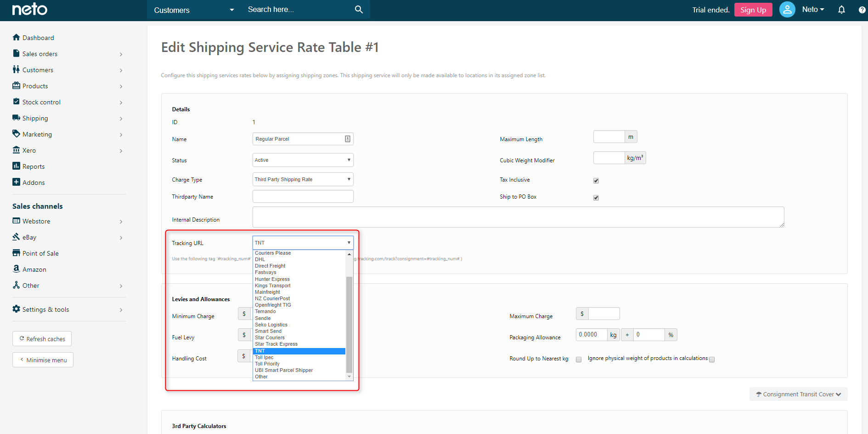The width and height of the screenshot is (868, 434).
Task: Click the Packaging Allowance percent field
Action: click(x=649, y=335)
